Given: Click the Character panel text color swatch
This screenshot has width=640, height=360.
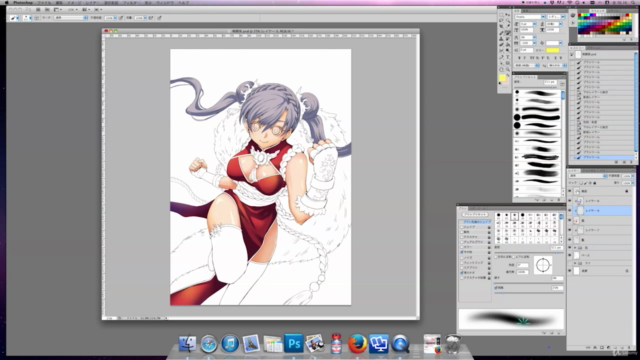Looking at the screenshot, I should [x=553, y=50].
